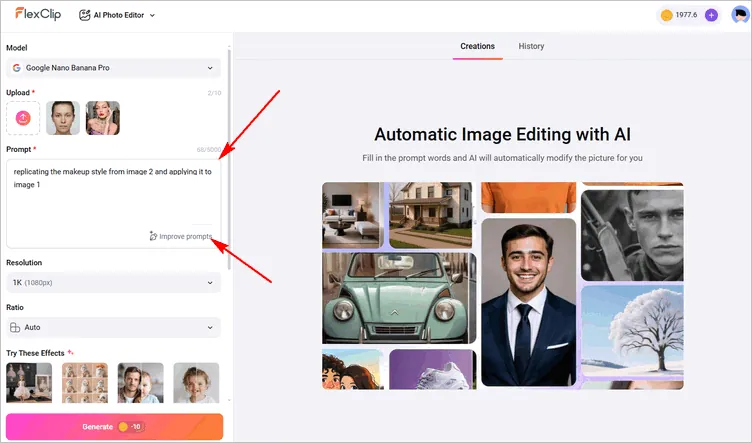Click the 2/10 upload counter

[x=214, y=93]
